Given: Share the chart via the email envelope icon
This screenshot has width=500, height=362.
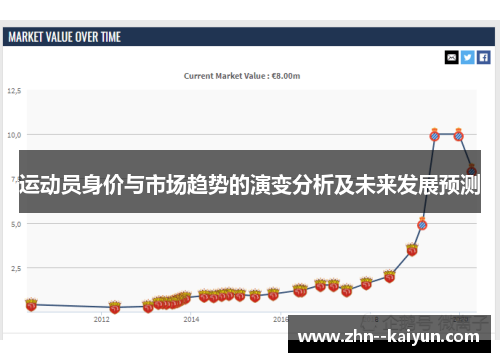Looking at the screenshot, I should click(451, 57).
